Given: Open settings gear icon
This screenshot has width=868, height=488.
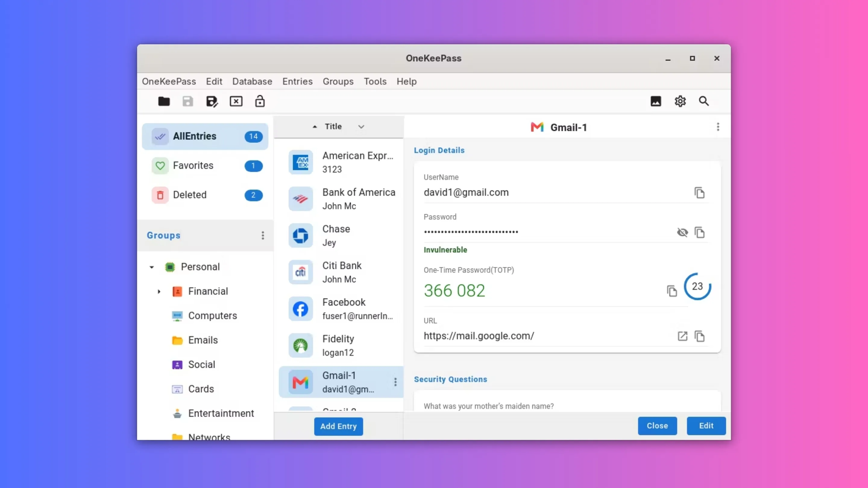Looking at the screenshot, I should tap(680, 101).
